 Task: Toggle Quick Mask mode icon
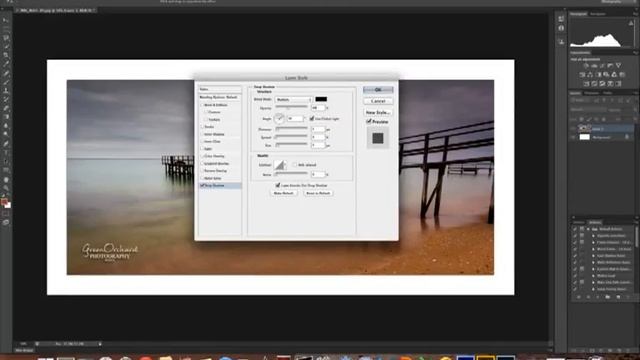point(6,214)
